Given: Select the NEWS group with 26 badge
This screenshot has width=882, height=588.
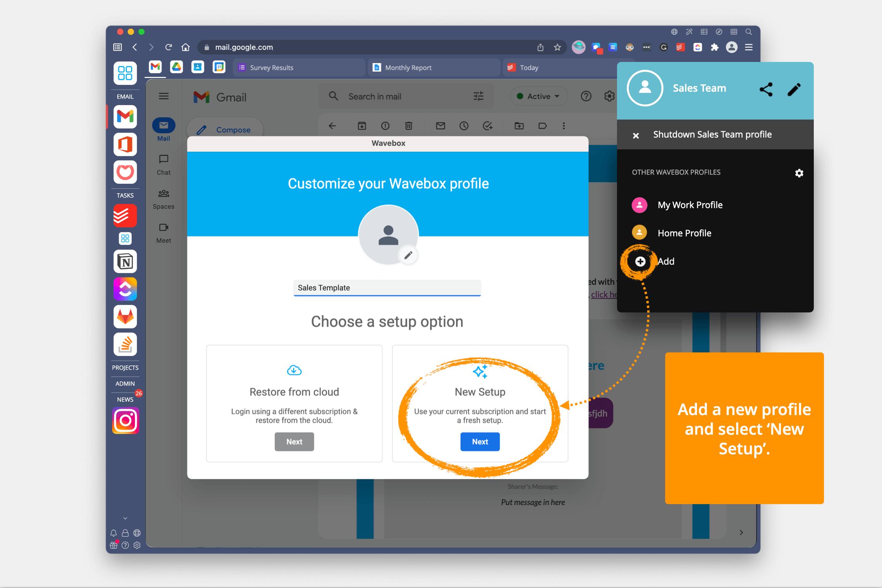Looking at the screenshot, I should click(x=125, y=399).
